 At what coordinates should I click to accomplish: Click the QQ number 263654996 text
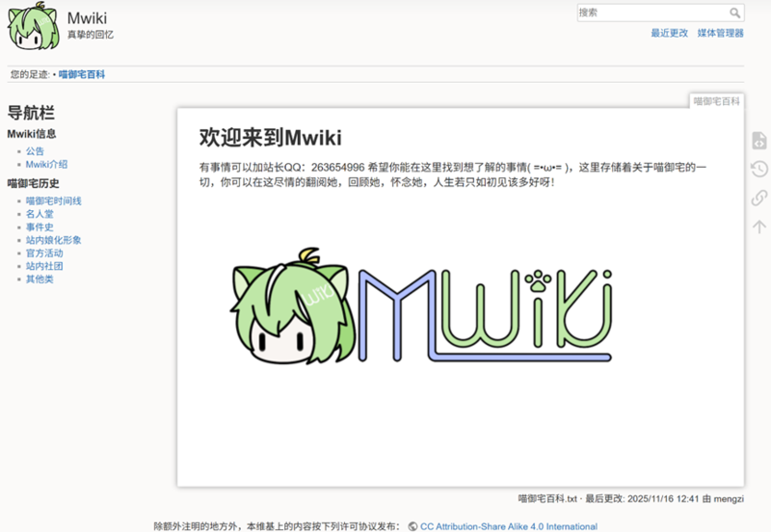tap(338, 168)
